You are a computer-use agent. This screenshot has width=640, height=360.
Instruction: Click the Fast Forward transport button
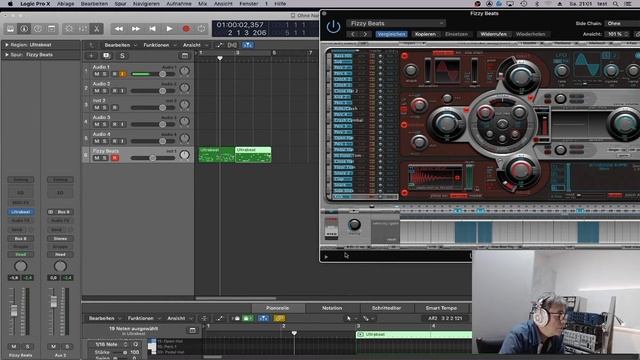coord(136,29)
